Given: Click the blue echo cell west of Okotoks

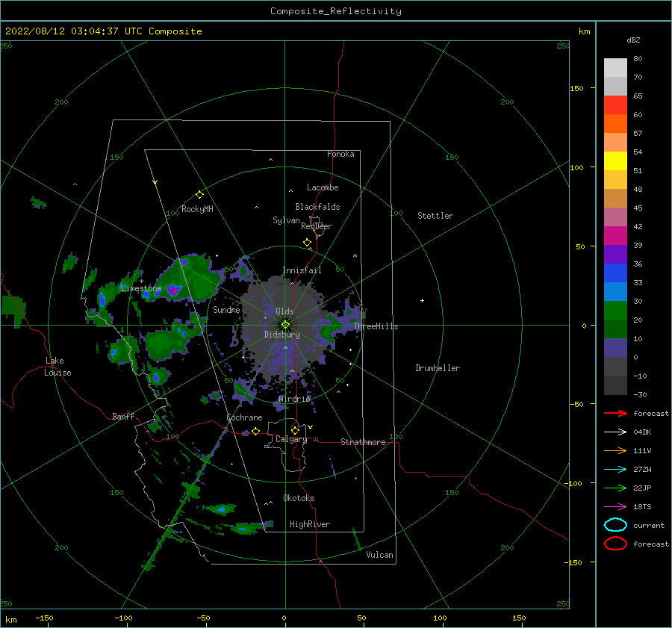Looking at the screenshot, I should pyautogui.click(x=221, y=509).
